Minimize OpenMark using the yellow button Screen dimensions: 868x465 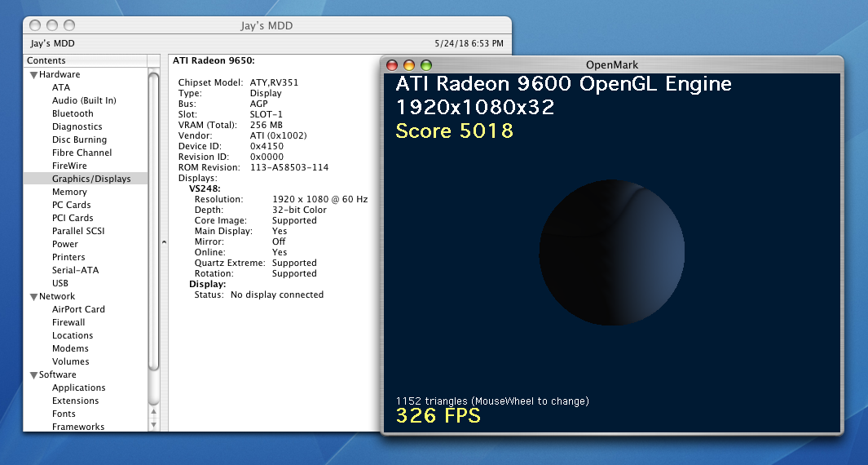click(x=408, y=65)
